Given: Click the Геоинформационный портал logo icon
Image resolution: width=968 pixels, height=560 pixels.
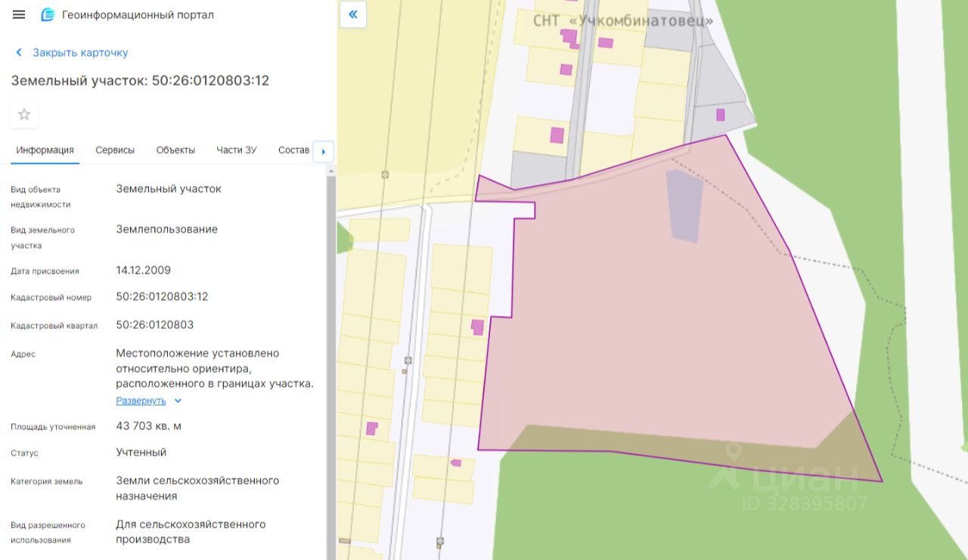Looking at the screenshot, I should (x=48, y=15).
